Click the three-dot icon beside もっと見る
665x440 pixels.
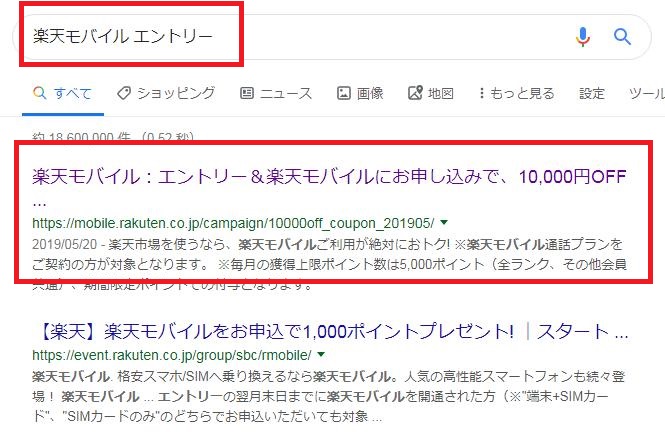click(x=481, y=93)
